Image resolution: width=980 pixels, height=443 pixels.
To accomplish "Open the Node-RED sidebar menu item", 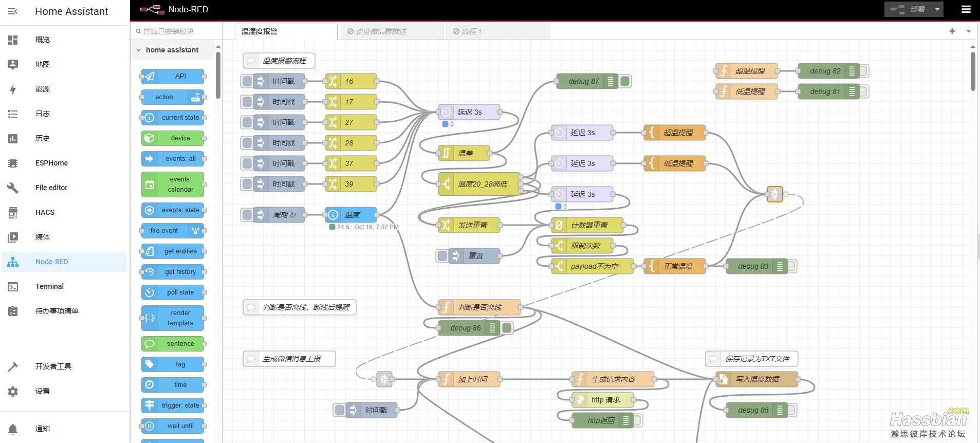I will 64,262.
